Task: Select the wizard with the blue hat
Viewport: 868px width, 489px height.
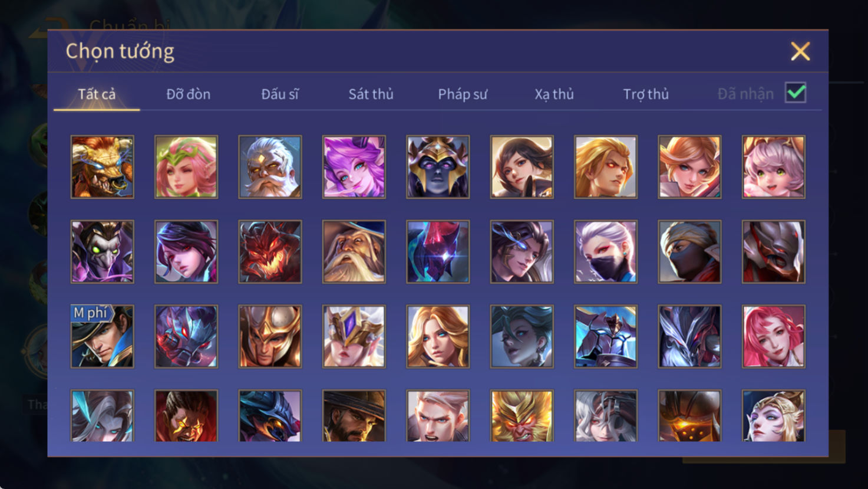Action: coord(354,252)
